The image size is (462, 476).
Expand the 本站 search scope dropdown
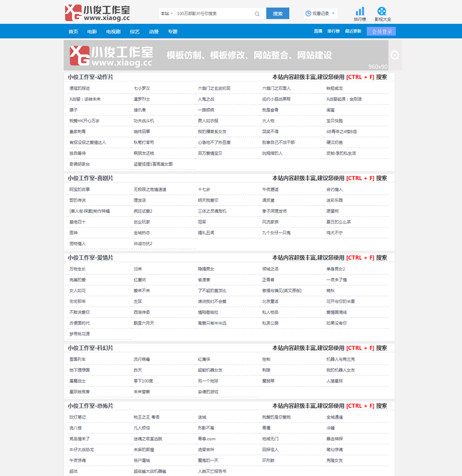click(x=167, y=14)
